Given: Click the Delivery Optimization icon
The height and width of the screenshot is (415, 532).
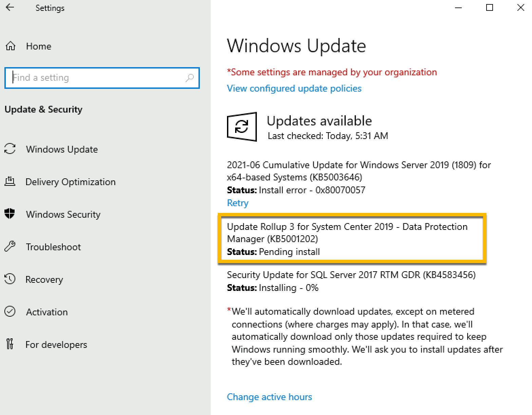Looking at the screenshot, I should [x=10, y=181].
